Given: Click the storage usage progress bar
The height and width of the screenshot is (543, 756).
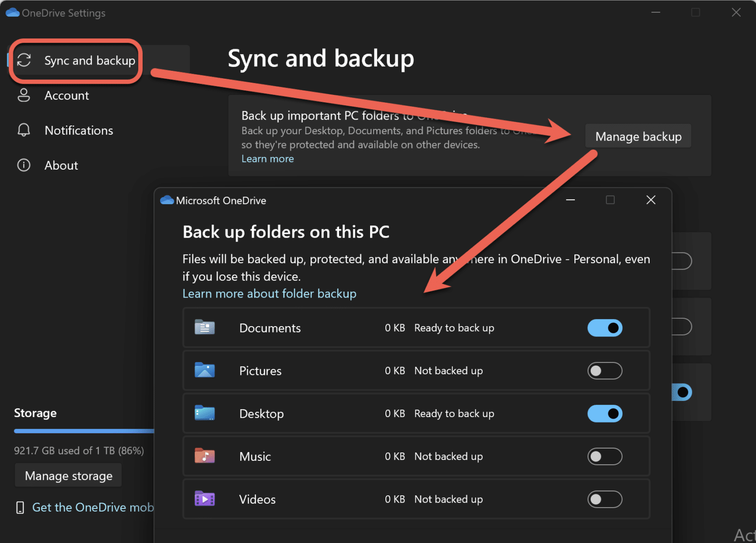Looking at the screenshot, I should (84, 431).
